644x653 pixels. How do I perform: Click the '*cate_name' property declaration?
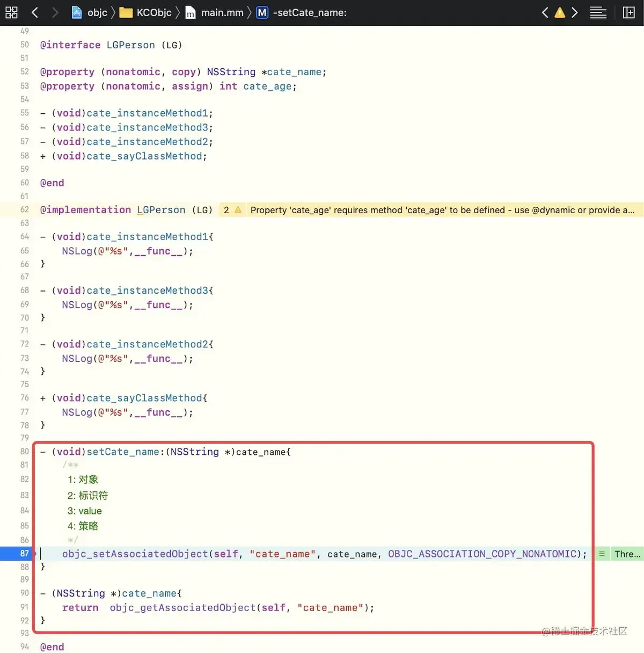click(294, 72)
